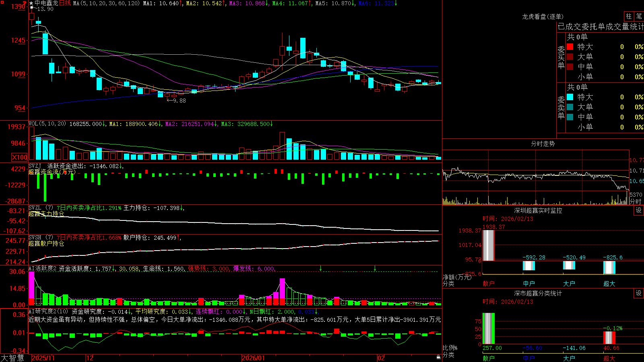Click the ×100 volume multiplier box

[x=20, y=157]
